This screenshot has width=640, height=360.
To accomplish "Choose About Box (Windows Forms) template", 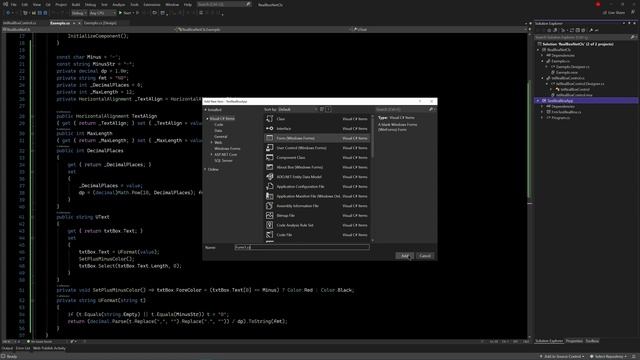I will (x=317, y=167).
